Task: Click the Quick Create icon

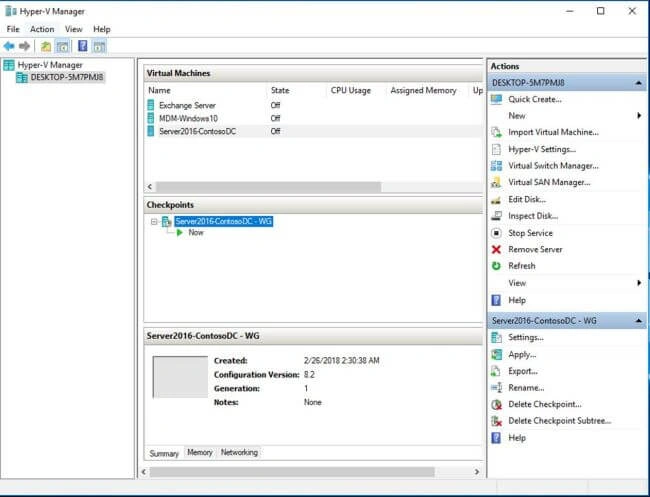Action: click(496, 99)
